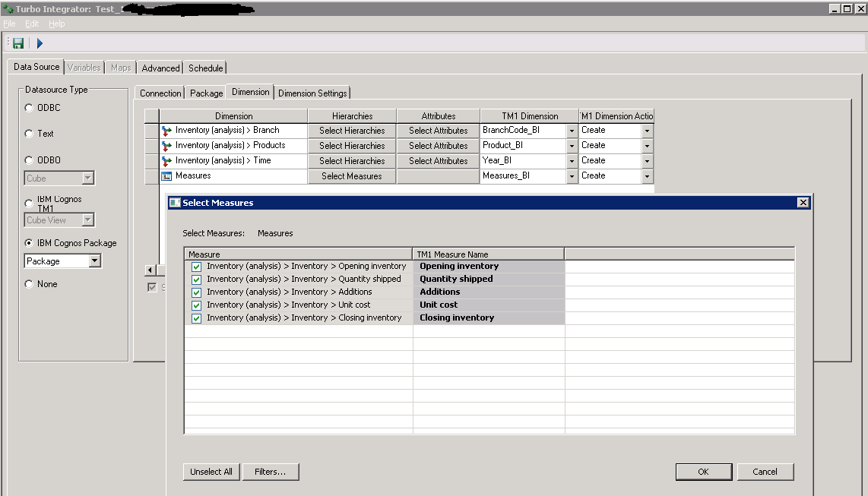Expand the BranchCode_BI TM1 Dimension dropdown
The image size is (868, 496).
tap(572, 131)
